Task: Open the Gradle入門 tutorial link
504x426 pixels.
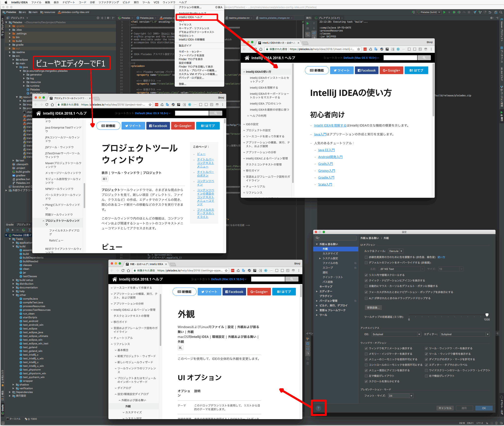Action: tap(326, 178)
